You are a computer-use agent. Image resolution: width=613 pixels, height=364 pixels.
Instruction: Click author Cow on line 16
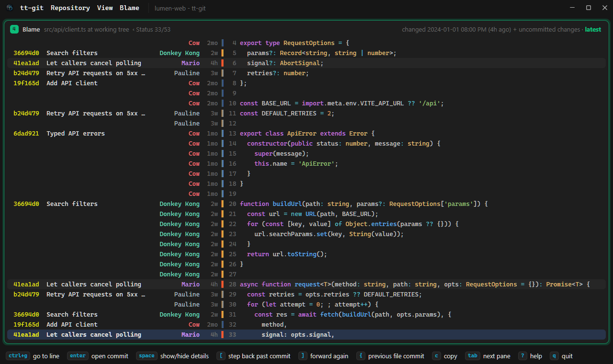pyautogui.click(x=194, y=164)
